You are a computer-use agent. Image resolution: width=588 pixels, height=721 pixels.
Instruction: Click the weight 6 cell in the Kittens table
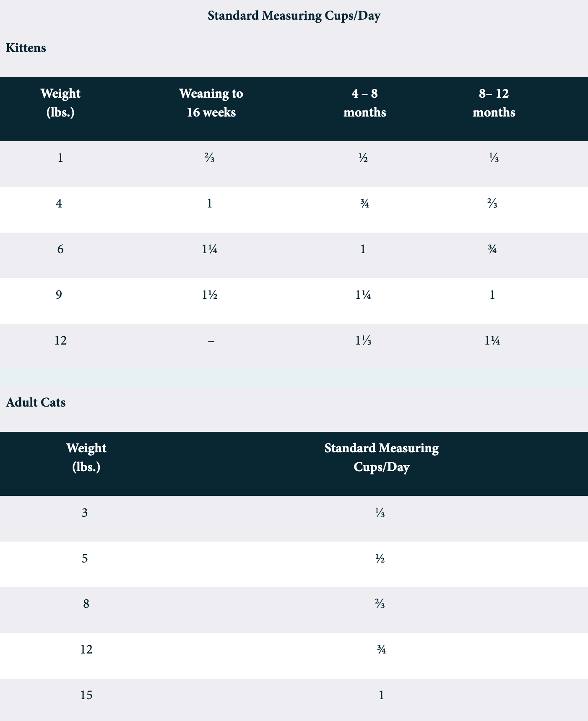coord(60,249)
